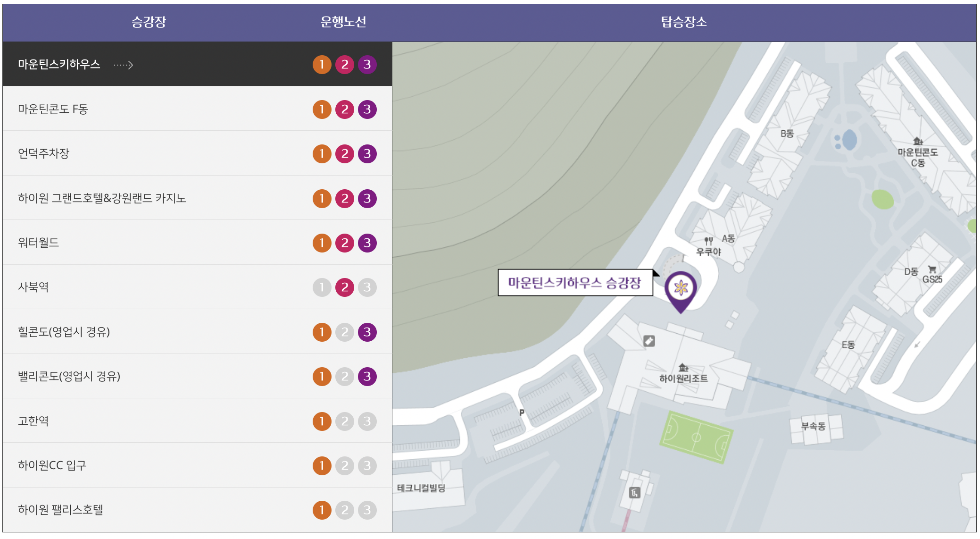980x539 pixels.
Task: Select the 마운틴콘도 F동 stop
Action: click(197, 109)
